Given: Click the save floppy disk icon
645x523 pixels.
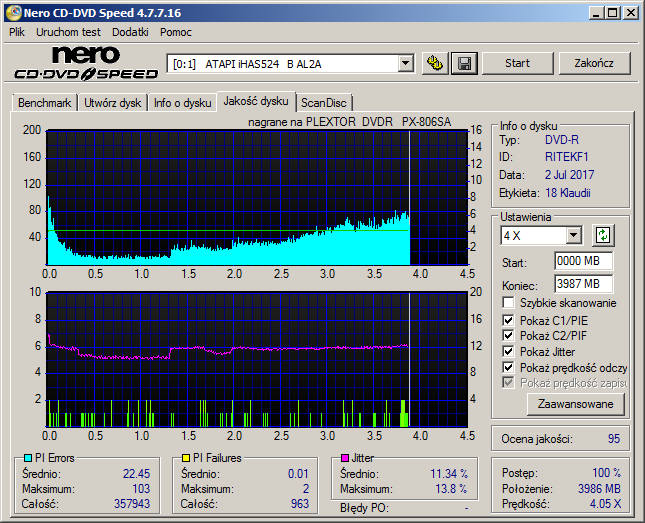Looking at the screenshot, I should 464,63.
